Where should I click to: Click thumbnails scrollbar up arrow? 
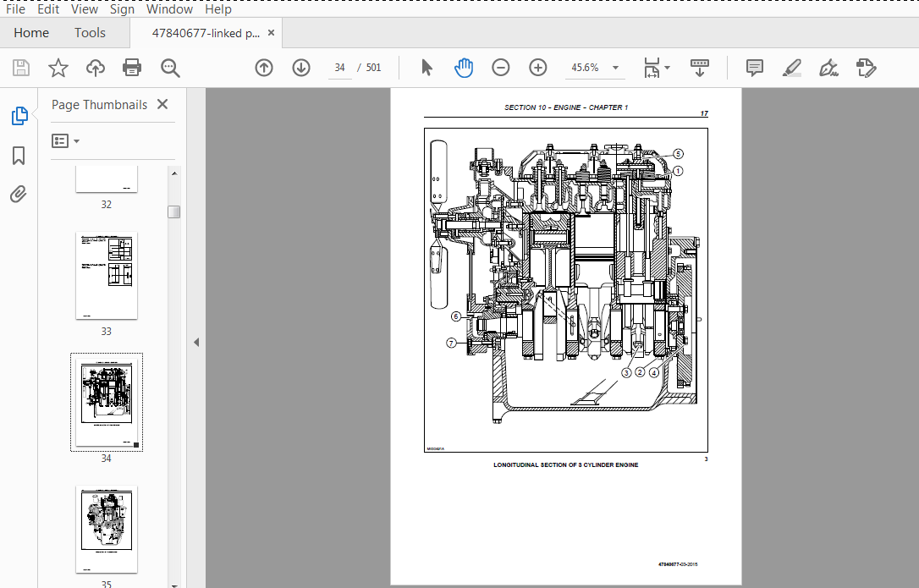174,173
